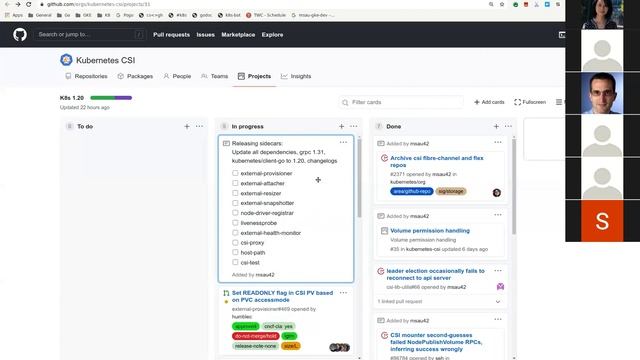Expand the 1 linked pull request chevron
640x360 pixels.
tap(498, 302)
